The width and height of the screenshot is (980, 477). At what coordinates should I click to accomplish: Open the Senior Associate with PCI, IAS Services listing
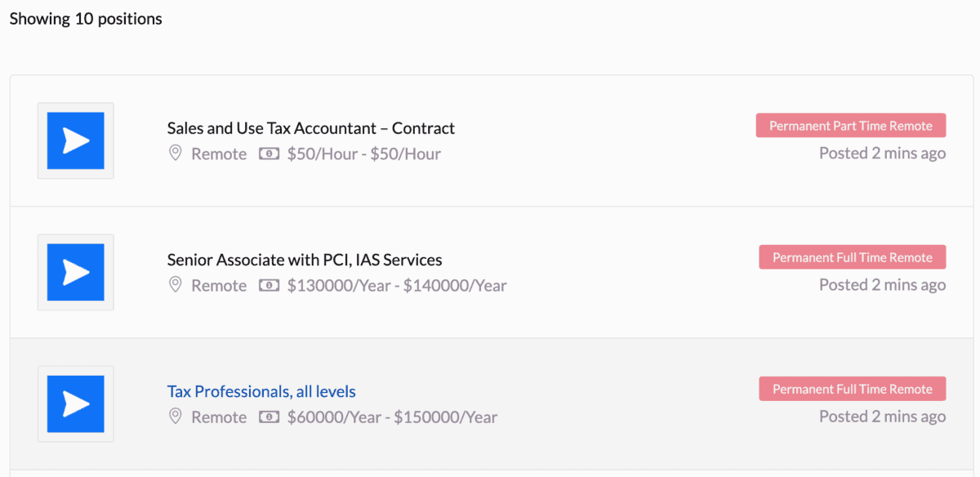[304, 260]
